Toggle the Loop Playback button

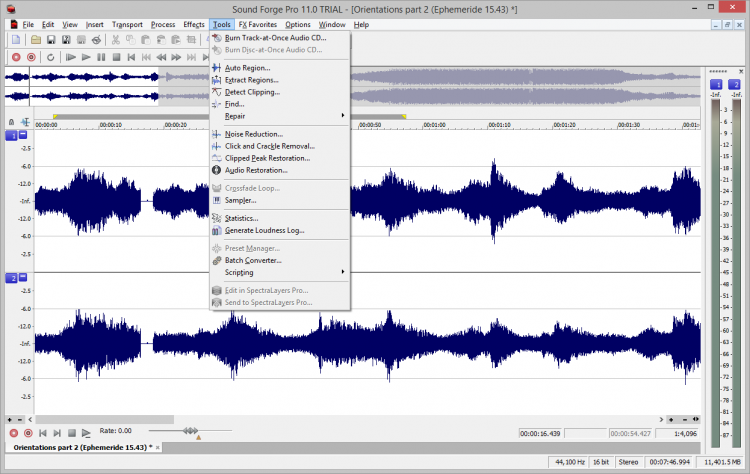(x=49, y=57)
